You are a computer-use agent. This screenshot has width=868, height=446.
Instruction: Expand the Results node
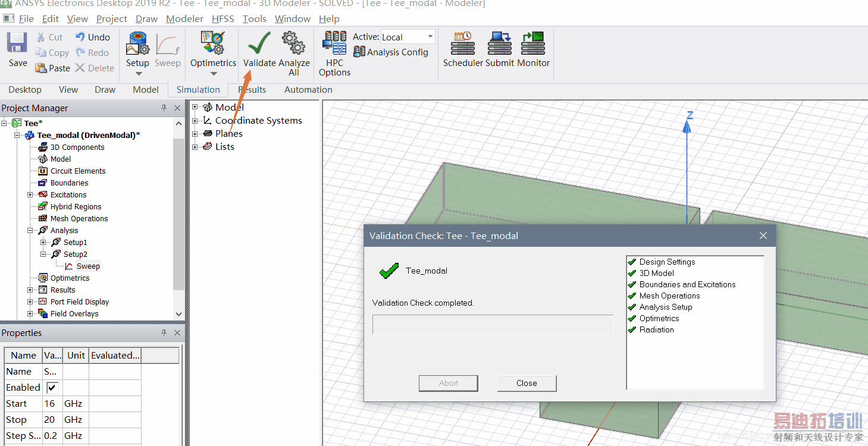[x=30, y=290]
